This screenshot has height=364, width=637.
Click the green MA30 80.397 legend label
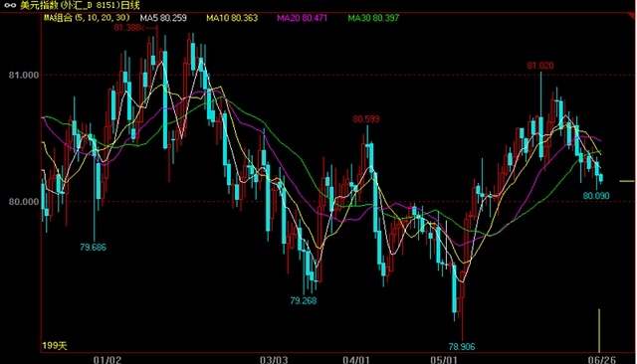click(x=373, y=18)
